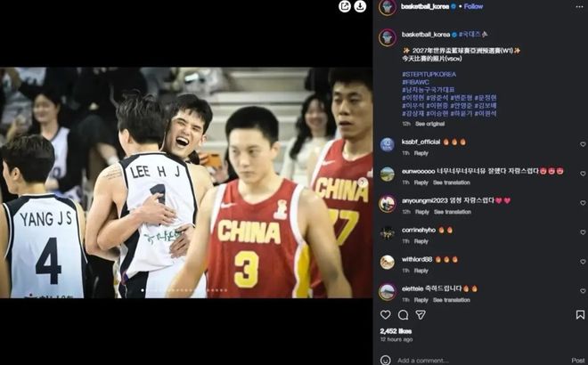See original caption text
This screenshot has width=588, height=365.
429,124
